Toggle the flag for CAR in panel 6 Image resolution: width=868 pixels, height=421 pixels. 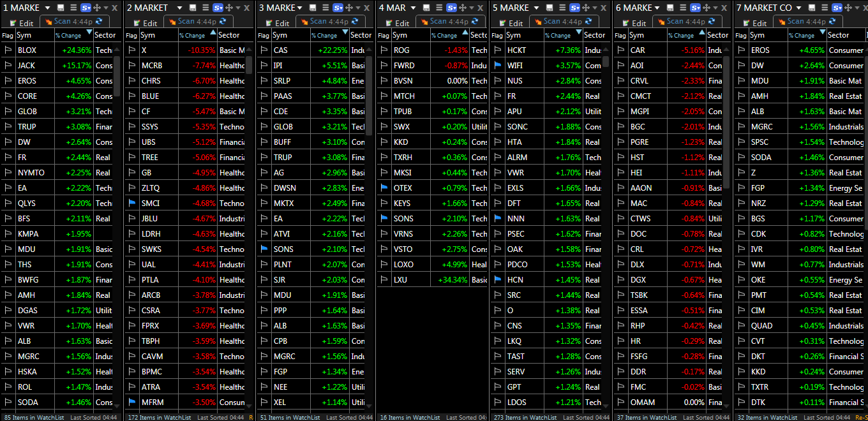(x=621, y=50)
